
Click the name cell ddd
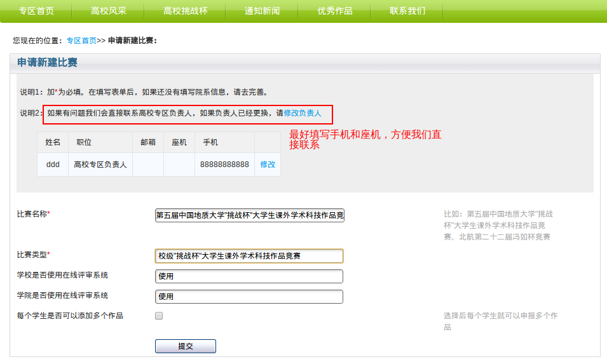coord(53,165)
